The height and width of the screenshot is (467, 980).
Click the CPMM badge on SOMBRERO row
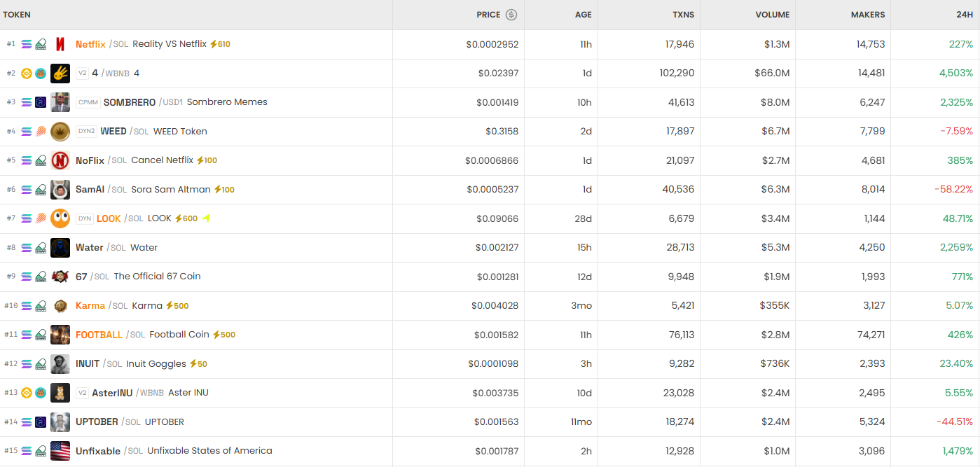tap(88, 102)
